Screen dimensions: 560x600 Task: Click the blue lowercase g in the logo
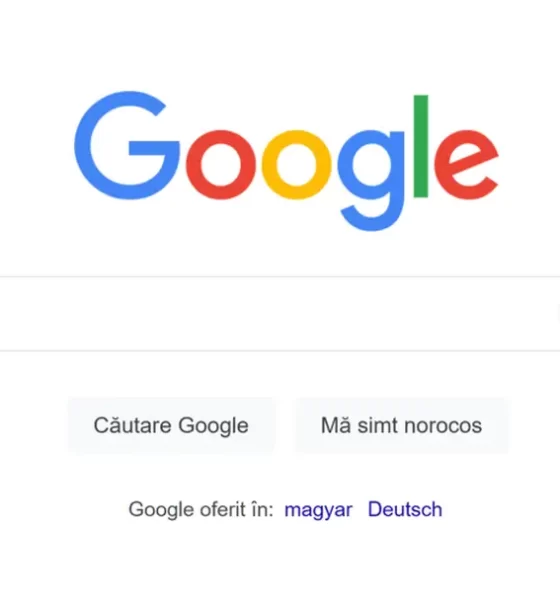[x=371, y=181]
